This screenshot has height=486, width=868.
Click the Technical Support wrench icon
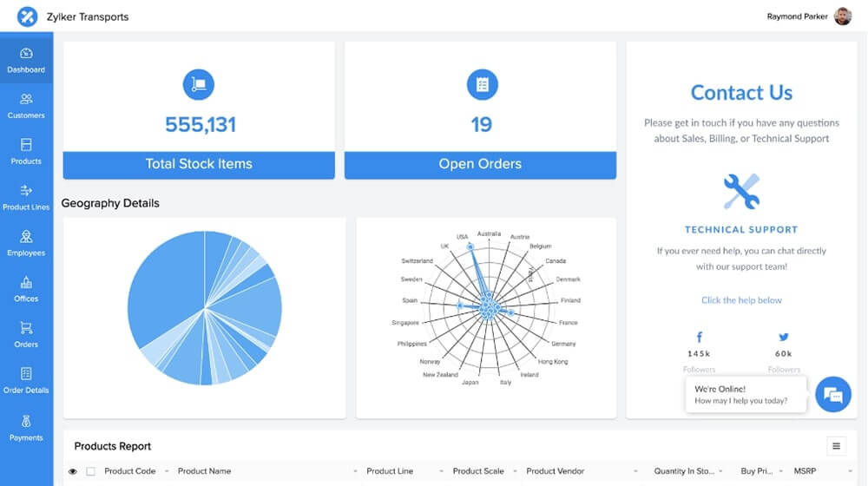pyautogui.click(x=741, y=192)
